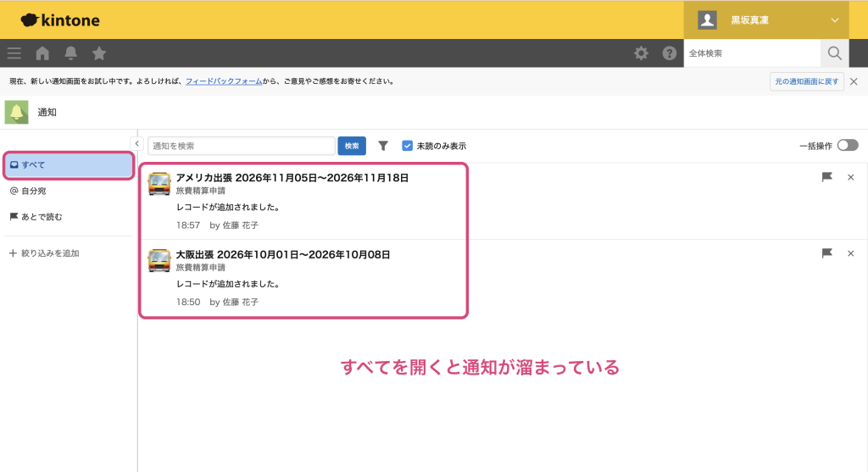
Task: Open the gear settings icon
Action: (x=641, y=53)
